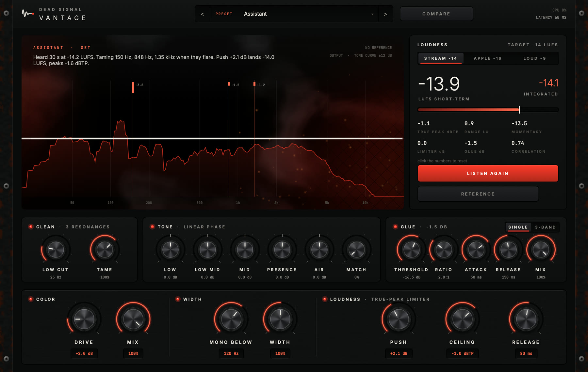Image resolution: width=588 pixels, height=372 pixels.
Task: Click the limiter Release 80 ms value field
Action: (526, 353)
